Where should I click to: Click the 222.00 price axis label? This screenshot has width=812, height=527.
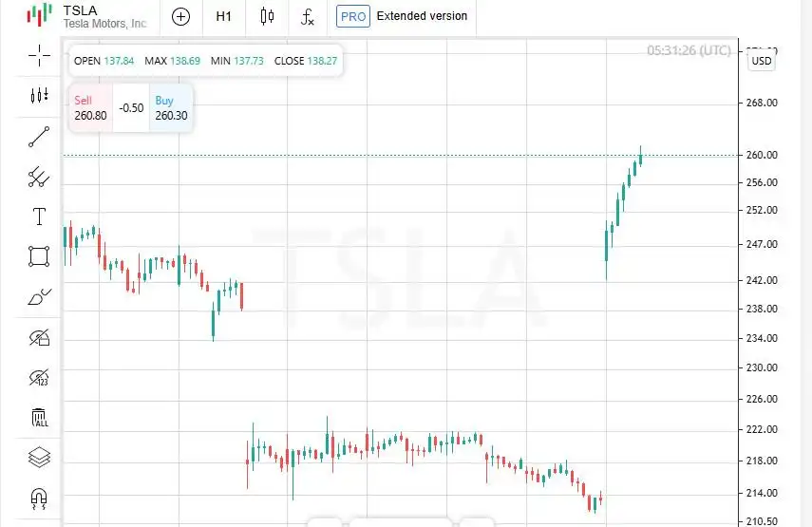pos(762,429)
